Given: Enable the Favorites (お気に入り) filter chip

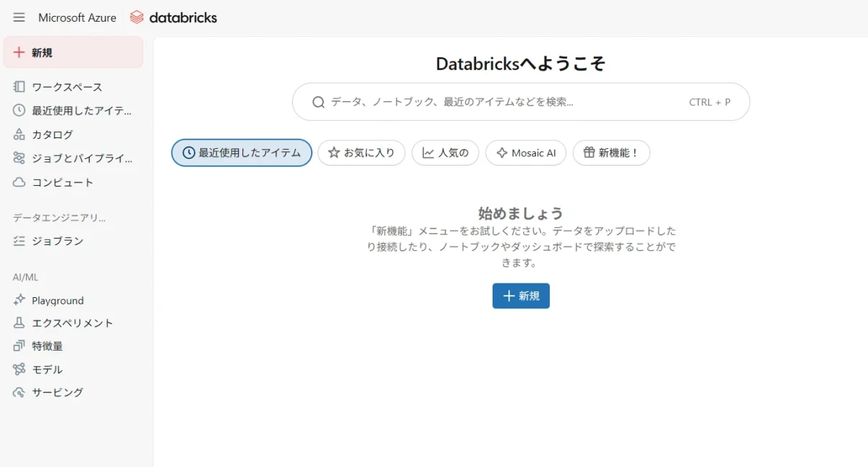Looking at the screenshot, I should coord(361,153).
